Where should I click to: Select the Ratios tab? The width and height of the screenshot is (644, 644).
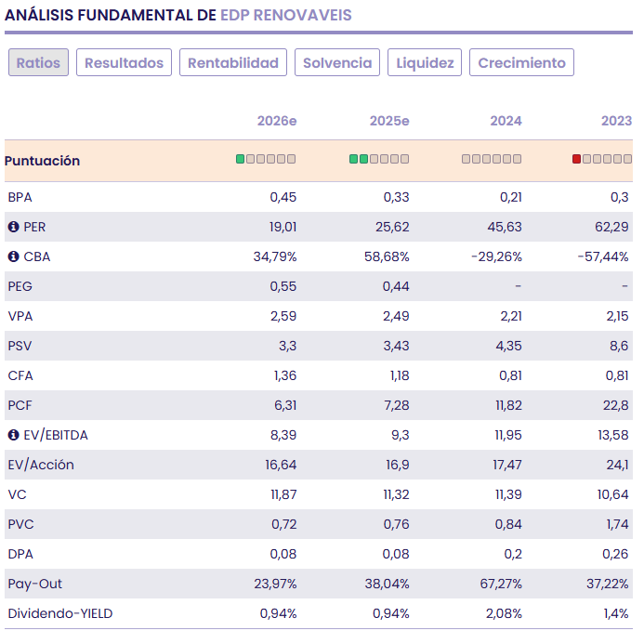click(38, 63)
